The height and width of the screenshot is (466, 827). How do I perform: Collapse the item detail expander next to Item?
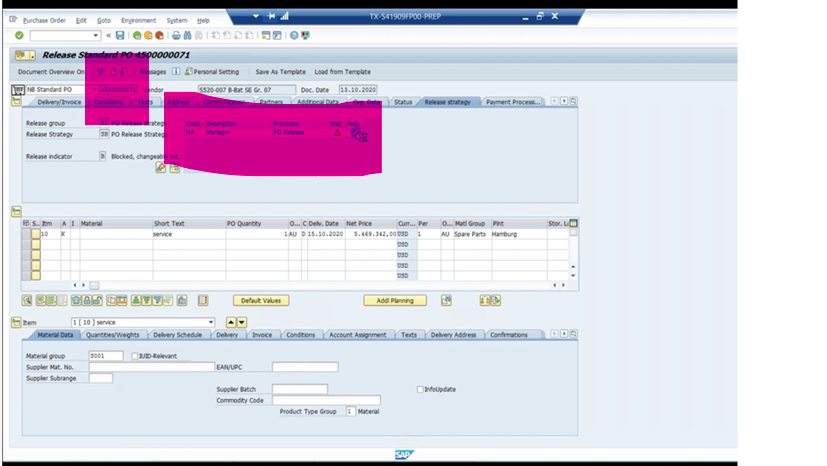coord(16,322)
